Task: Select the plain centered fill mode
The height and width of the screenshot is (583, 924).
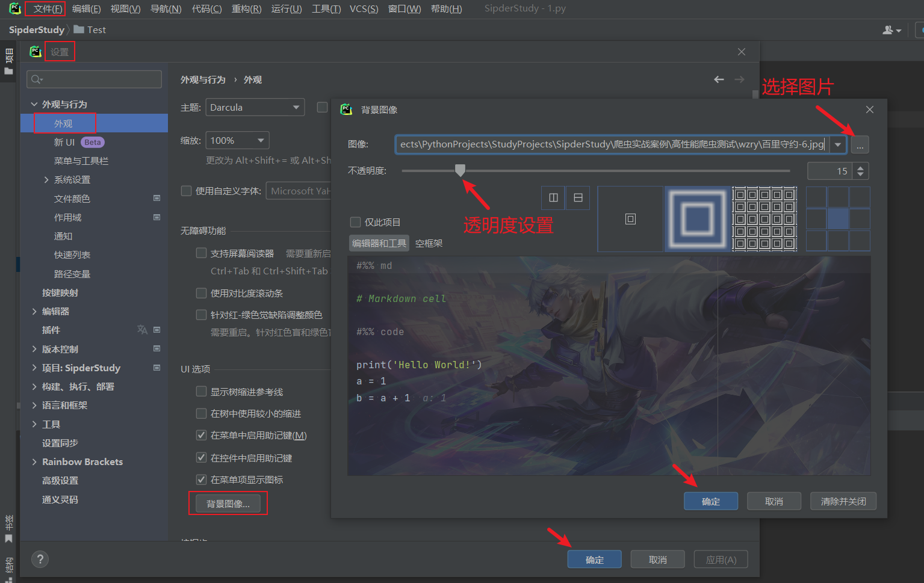Action: [630, 219]
